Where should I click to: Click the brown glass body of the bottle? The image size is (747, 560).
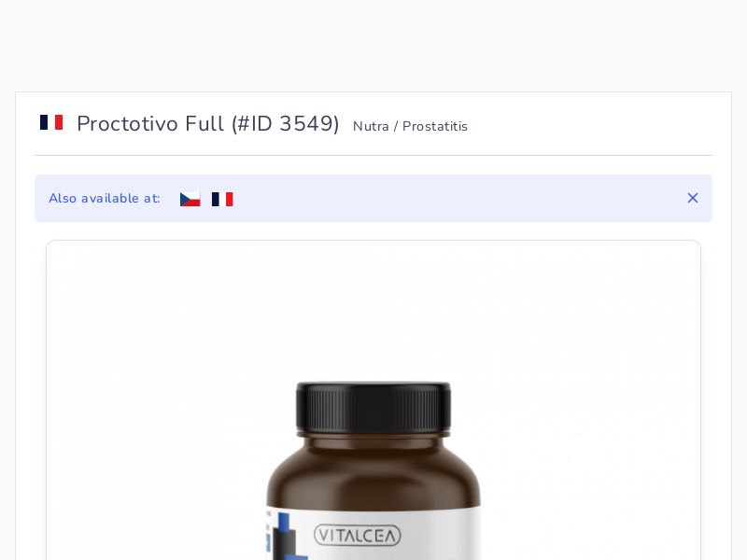click(x=373, y=471)
